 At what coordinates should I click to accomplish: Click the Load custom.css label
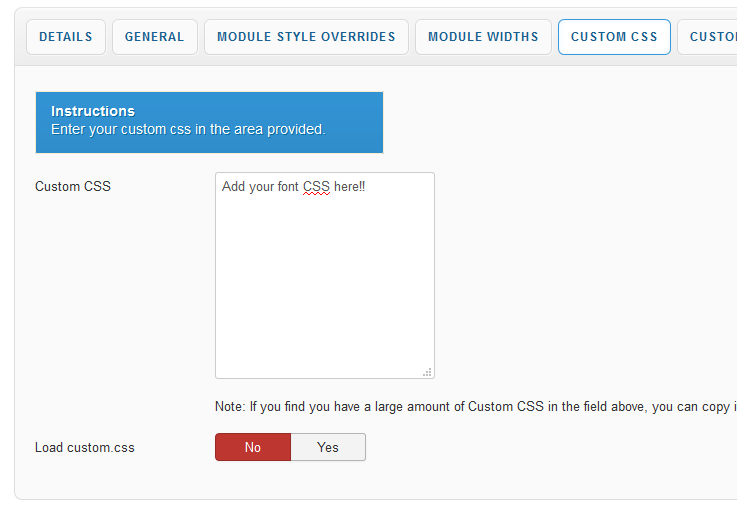tap(85, 448)
